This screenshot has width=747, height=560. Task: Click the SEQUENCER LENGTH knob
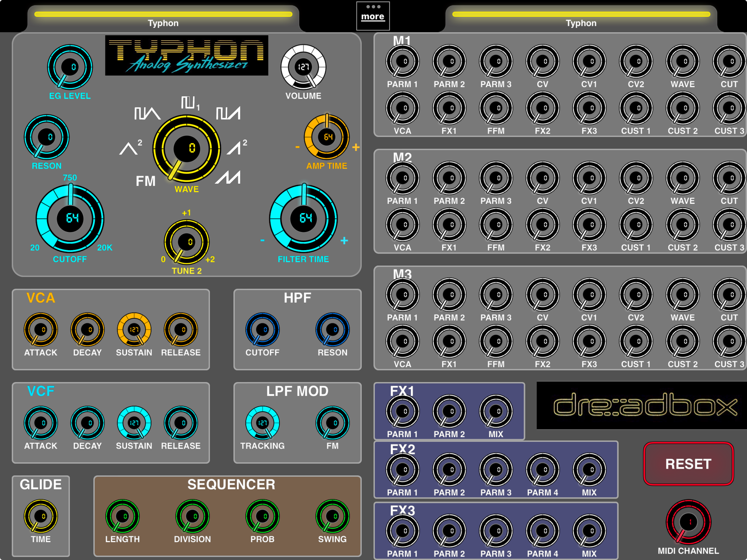pyautogui.click(x=123, y=516)
